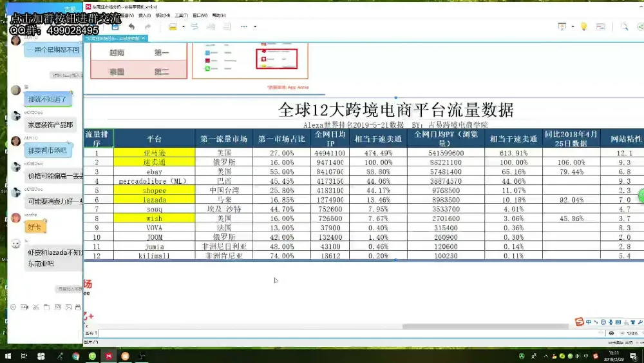Screen dimensions: 644x363
Task: Click the 第一市场占比 column header
Action: (282, 139)
